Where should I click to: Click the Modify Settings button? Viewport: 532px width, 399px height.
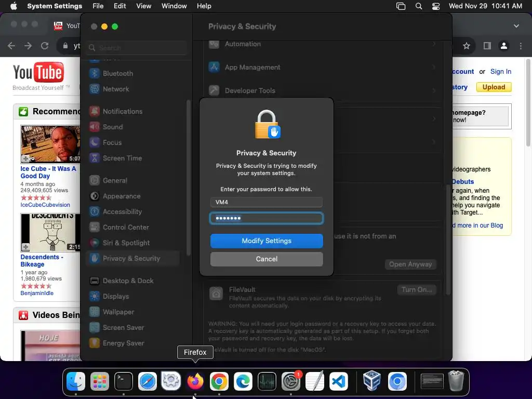(267, 241)
